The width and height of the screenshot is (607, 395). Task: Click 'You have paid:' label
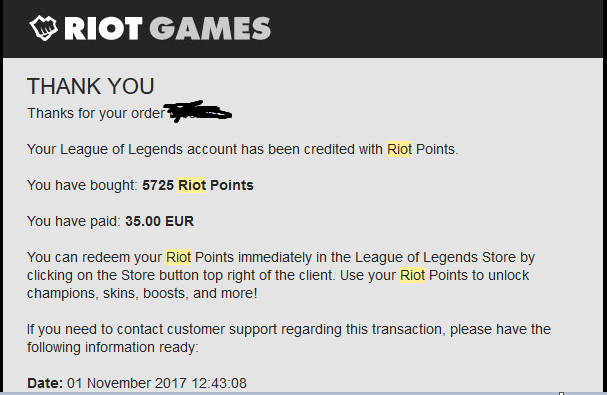[74, 221]
